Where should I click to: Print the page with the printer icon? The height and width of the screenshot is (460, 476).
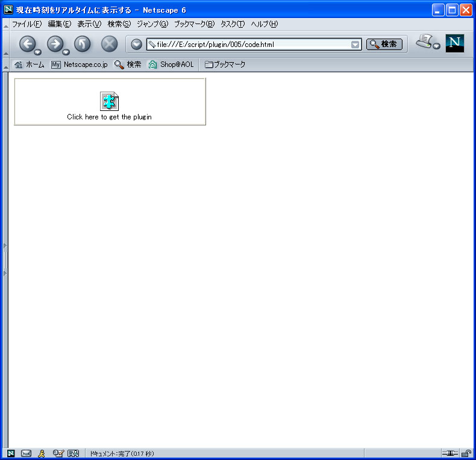[x=424, y=42]
